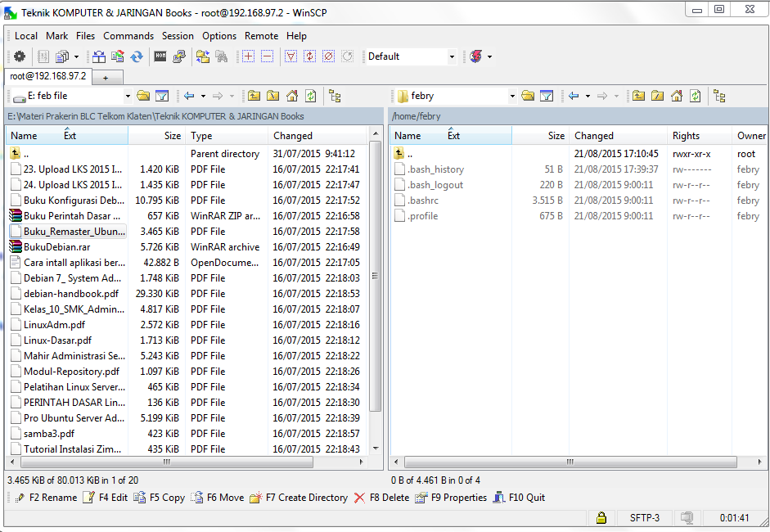Click the Select All triangle icon
This screenshot has width=770, height=532.
pyautogui.click(x=290, y=56)
